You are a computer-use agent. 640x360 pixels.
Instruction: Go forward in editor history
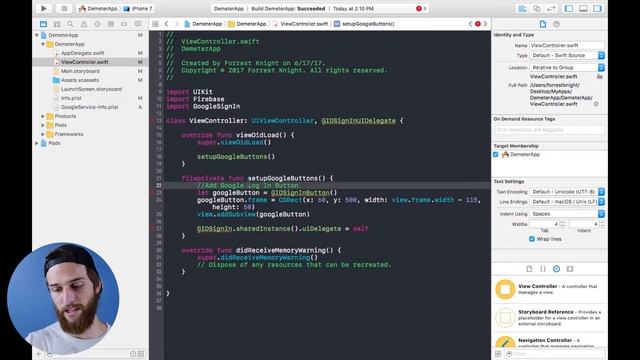coord(176,24)
